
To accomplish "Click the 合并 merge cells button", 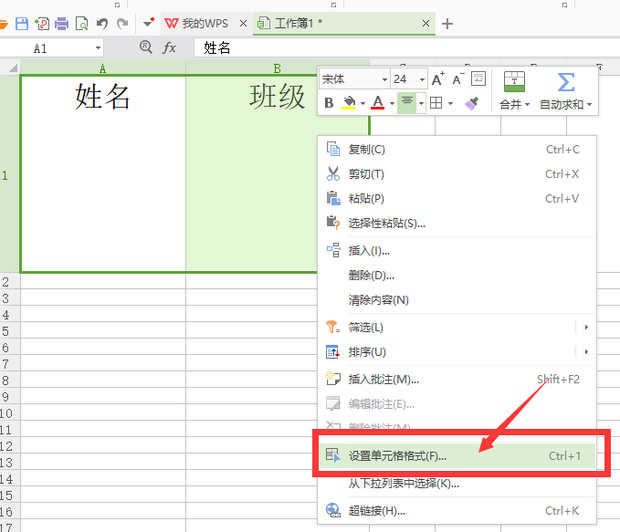I will coord(514,91).
